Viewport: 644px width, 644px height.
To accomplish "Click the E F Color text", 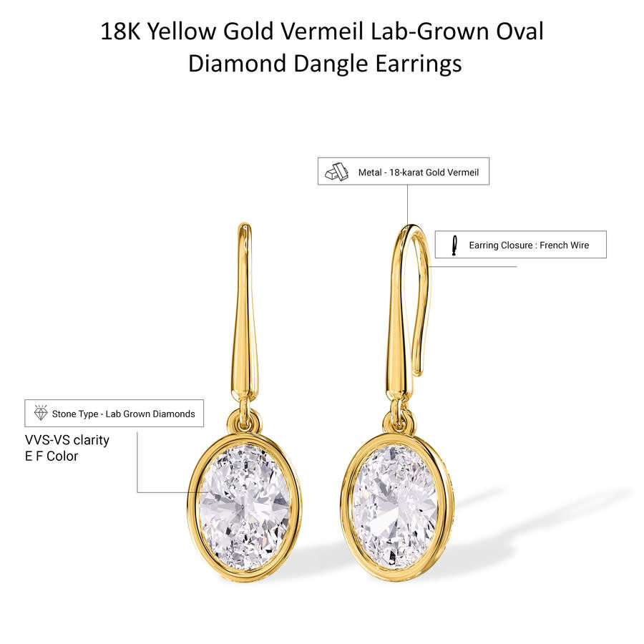I will [52, 456].
